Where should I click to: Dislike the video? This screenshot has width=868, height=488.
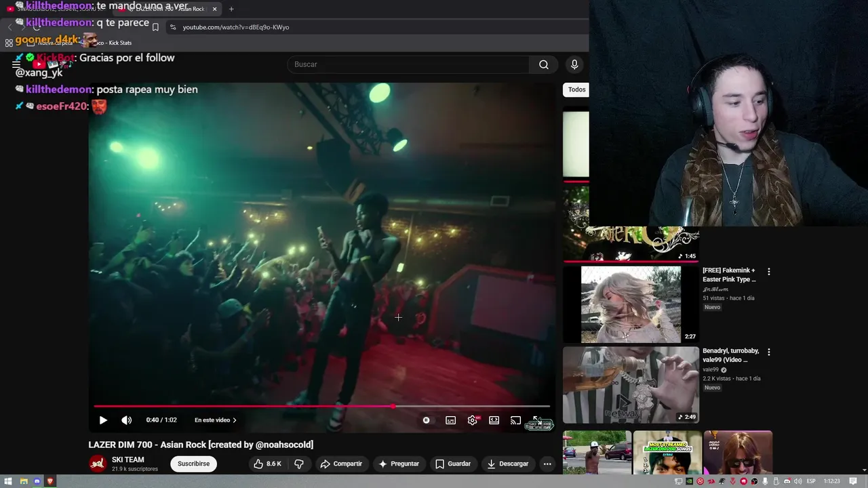298,464
